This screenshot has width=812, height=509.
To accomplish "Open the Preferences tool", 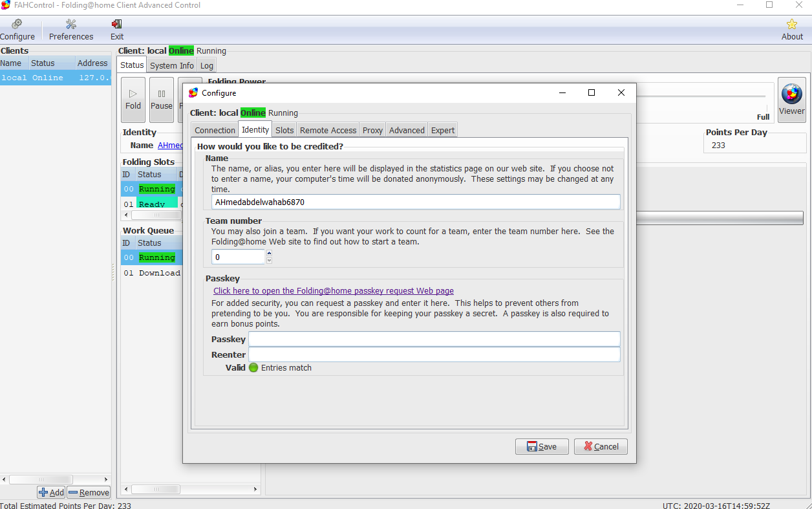I will click(71, 30).
